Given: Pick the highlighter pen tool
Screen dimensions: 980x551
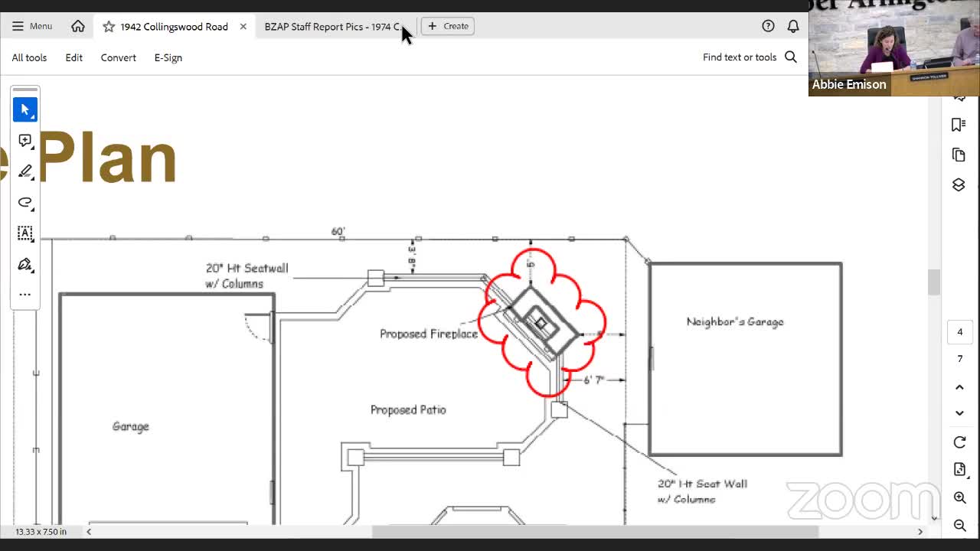Looking at the screenshot, I should pos(24,171).
